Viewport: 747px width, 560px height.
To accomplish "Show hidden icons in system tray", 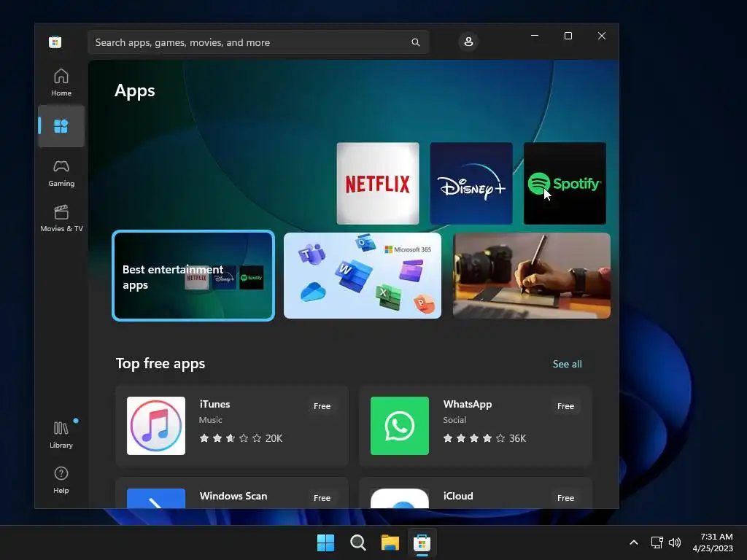I will point(634,542).
